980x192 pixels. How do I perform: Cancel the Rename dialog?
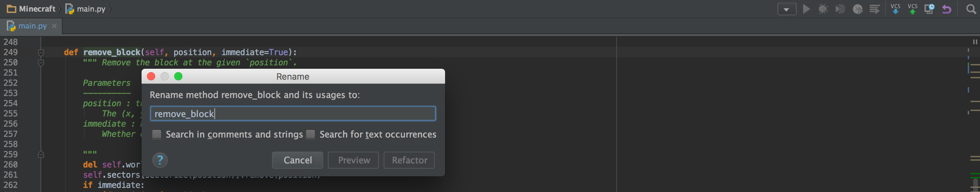297,160
